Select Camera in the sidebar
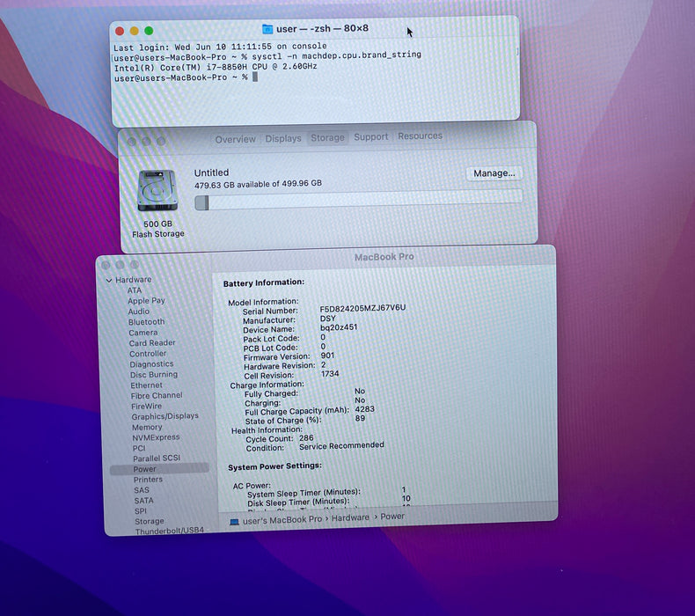The image size is (695, 616). click(x=143, y=333)
